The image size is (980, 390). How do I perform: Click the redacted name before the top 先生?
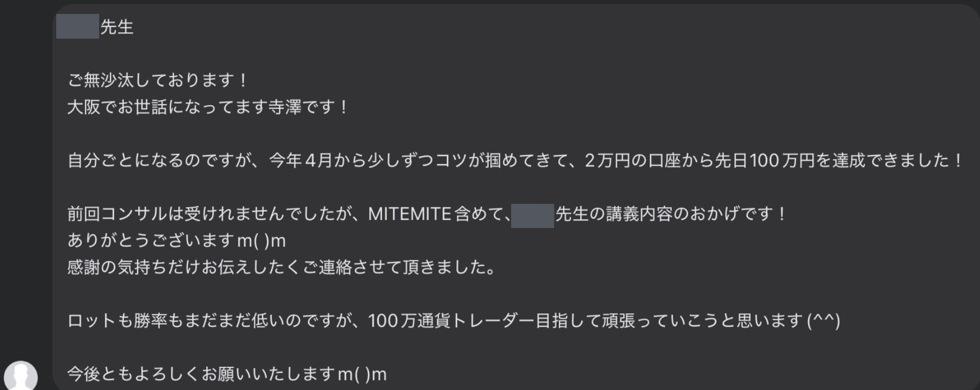78,26
